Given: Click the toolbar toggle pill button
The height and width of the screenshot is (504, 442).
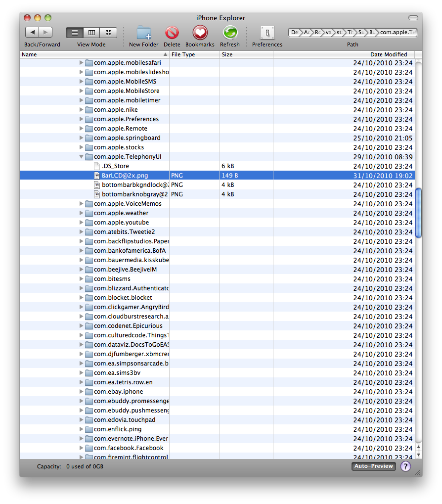Looking at the screenshot, I should (413, 18).
